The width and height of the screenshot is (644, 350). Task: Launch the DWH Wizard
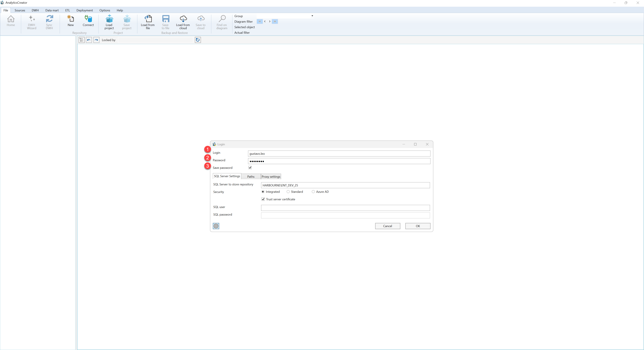coord(32,22)
